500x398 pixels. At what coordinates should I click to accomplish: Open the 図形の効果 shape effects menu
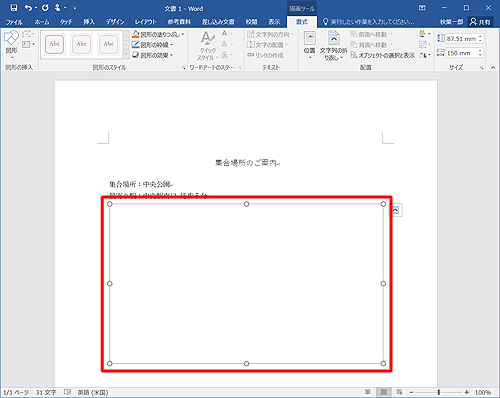[153, 55]
